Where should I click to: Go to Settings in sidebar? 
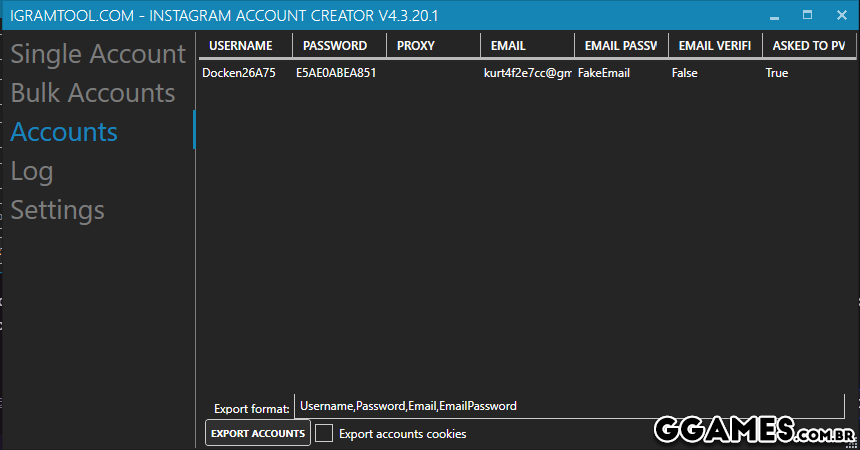click(x=57, y=210)
